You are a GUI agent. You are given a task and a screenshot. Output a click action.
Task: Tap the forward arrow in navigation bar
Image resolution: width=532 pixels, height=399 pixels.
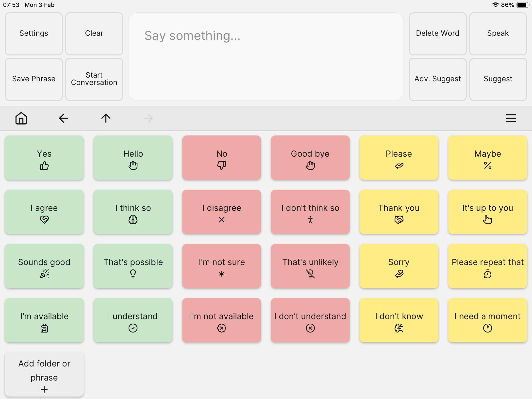tap(148, 118)
